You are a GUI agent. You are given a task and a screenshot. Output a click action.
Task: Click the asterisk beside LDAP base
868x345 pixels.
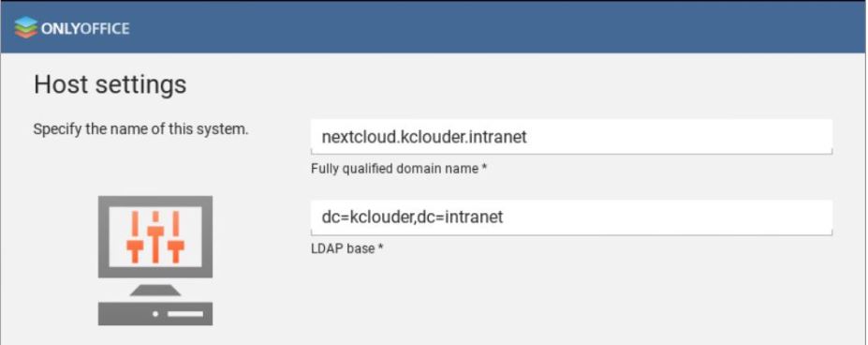(x=381, y=247)
